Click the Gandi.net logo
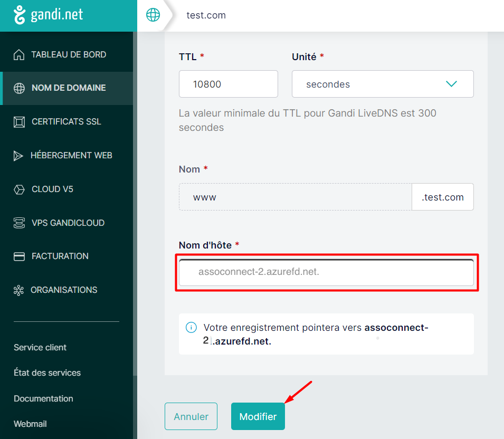This screenshot has height=439, width=504. (x=48, y=15)
